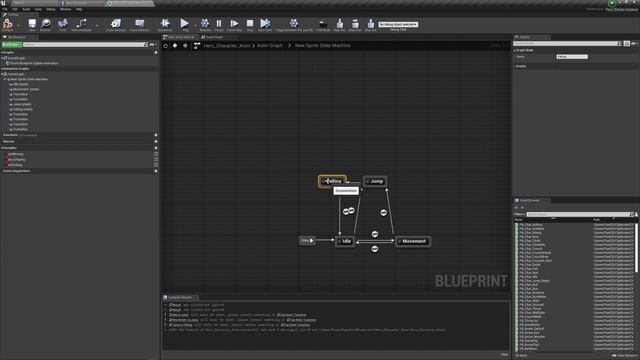Screen dimensions: 640x360
Task: Open the View menu
Action: coord(38,9)
